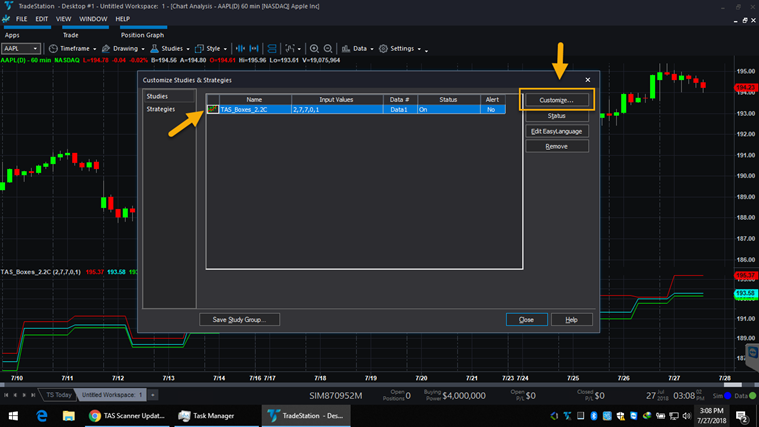This screenshot has height=427, width=759.
Task: Click the expand bar spacing icon
Action: [x=254, y=49]
